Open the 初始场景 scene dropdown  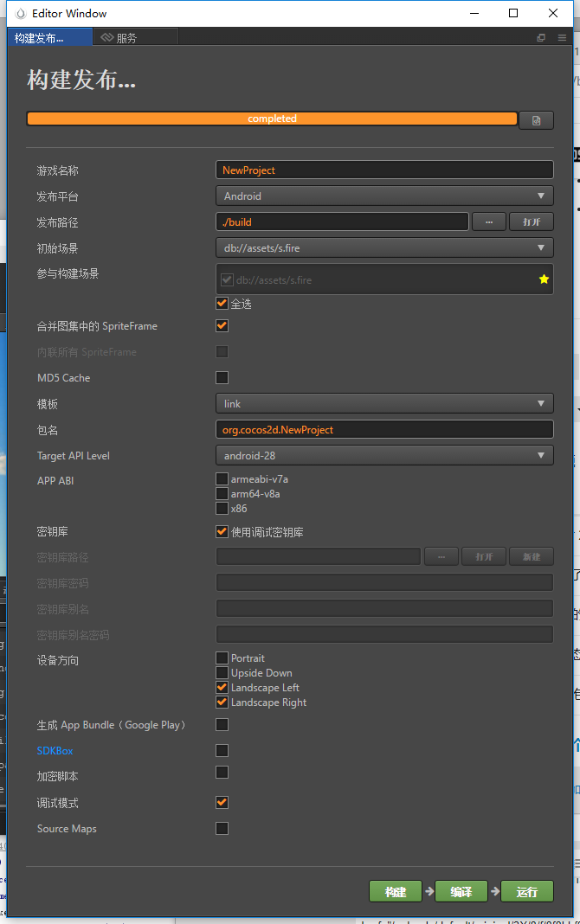[x=384, y=247]
